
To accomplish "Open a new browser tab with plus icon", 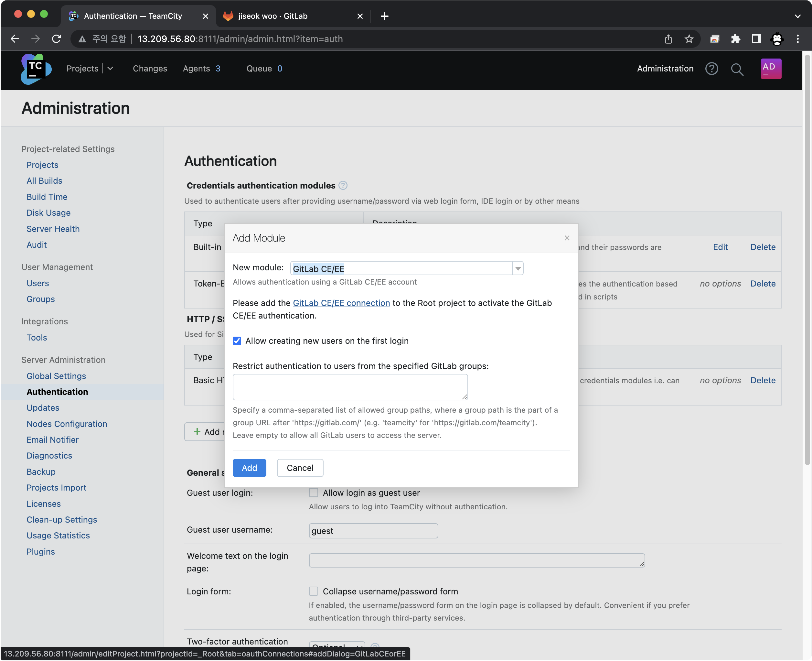I will pos(384,16).
